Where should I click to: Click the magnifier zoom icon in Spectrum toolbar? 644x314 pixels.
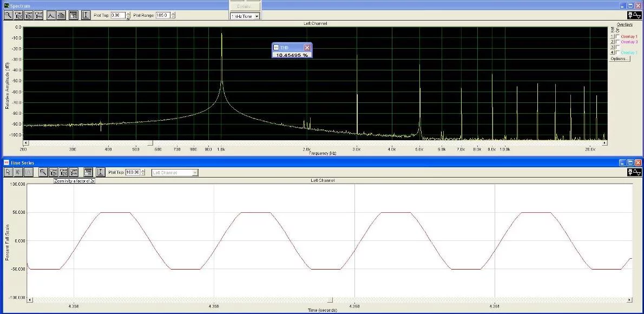click(x=9, y=15)
